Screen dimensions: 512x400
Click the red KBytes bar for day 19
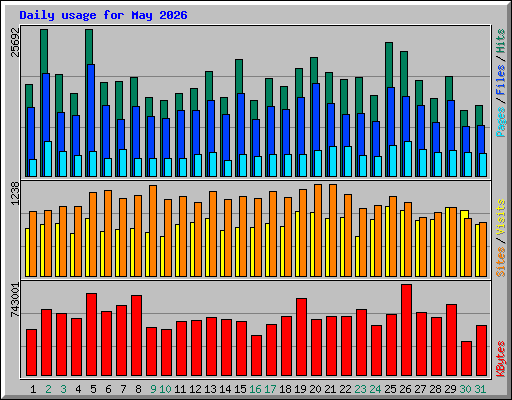point(301,337)
